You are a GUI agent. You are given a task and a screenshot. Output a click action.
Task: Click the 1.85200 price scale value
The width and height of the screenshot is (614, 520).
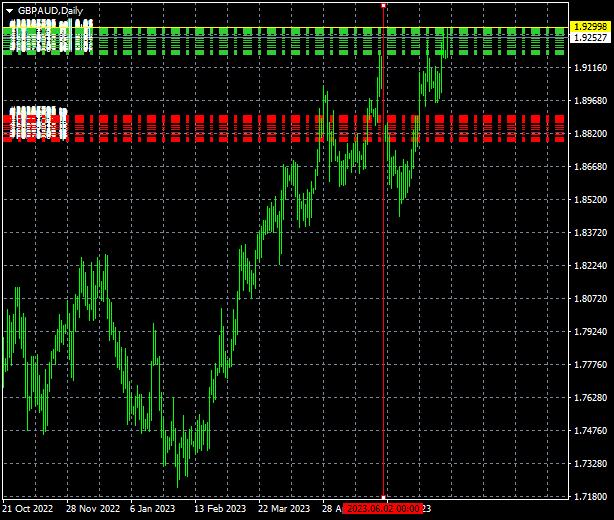590,200
